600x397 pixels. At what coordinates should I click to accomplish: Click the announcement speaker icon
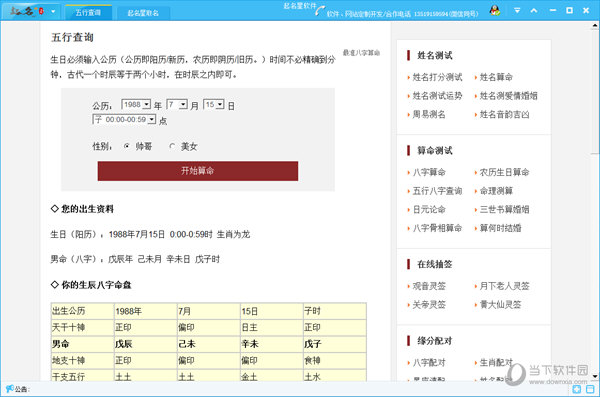coord(10,389)
